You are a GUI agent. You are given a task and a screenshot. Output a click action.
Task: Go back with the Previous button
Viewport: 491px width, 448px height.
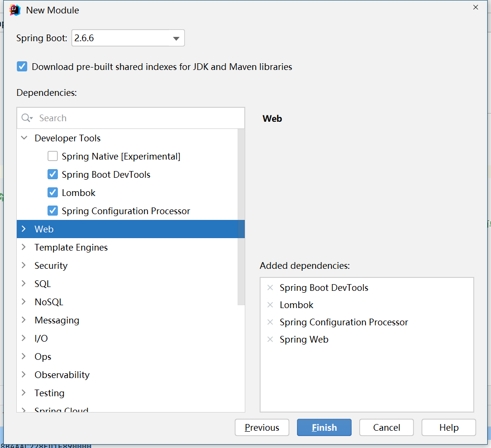tap(262, 427)
